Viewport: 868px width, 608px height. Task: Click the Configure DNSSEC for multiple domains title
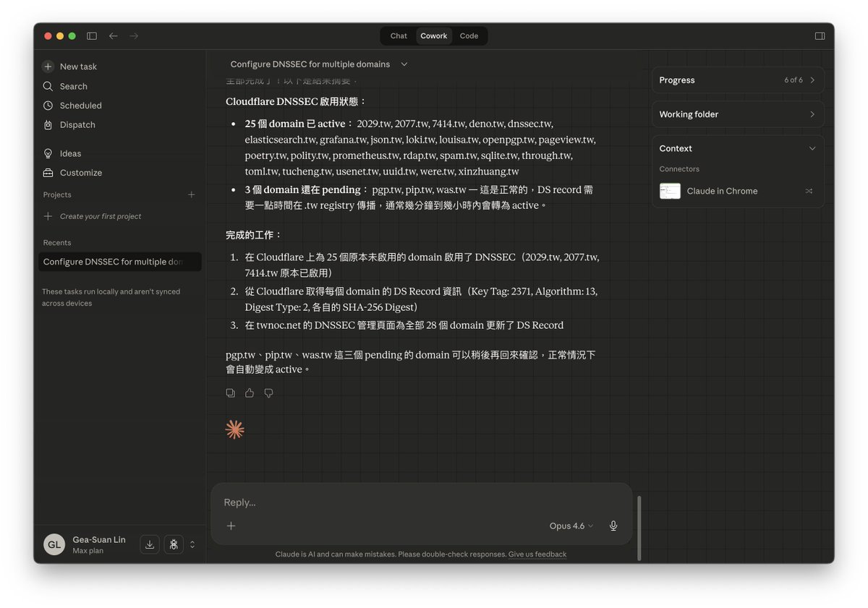310,64
